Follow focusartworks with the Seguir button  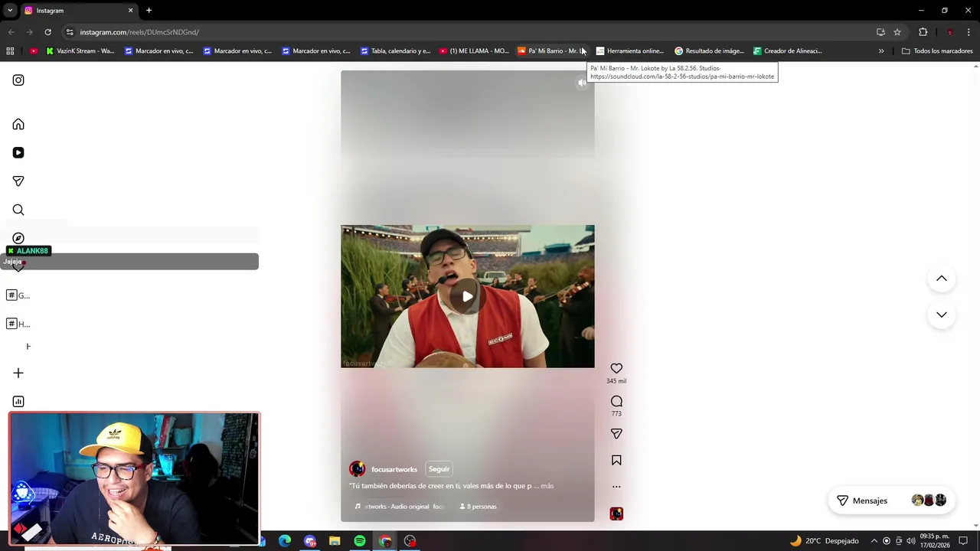point(439,469)
